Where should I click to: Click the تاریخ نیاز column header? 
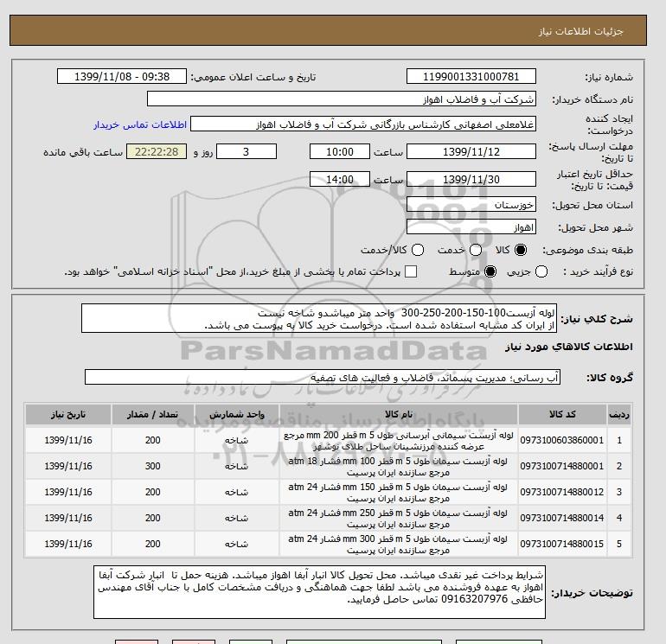pyautogui.click(x=68, y=414)
